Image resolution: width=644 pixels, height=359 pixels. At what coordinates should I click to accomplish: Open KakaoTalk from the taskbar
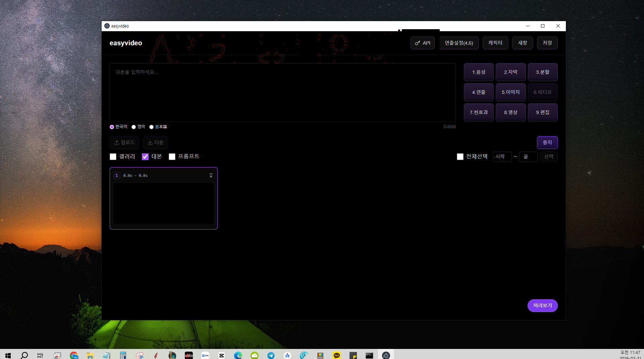(x=336, y=355)
